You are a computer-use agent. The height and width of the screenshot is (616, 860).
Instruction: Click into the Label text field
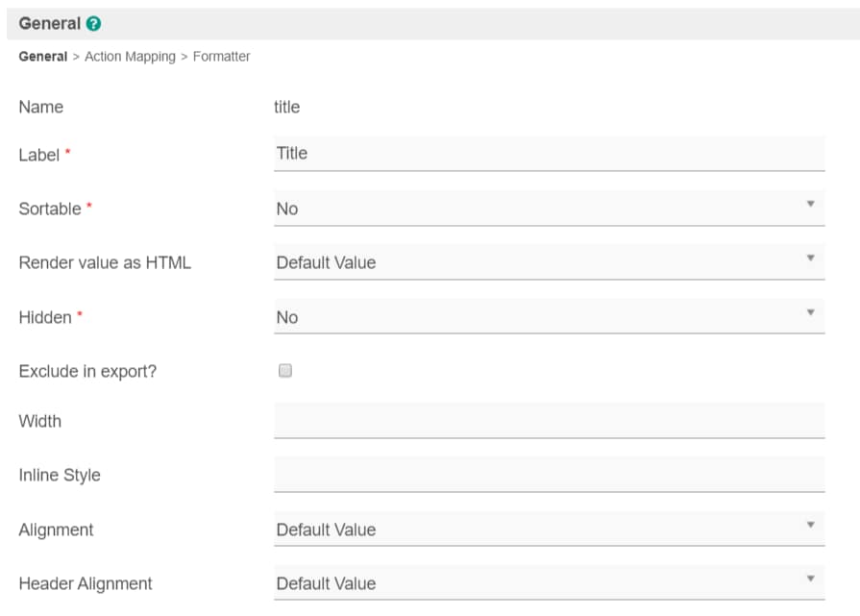tap(548, 154)
